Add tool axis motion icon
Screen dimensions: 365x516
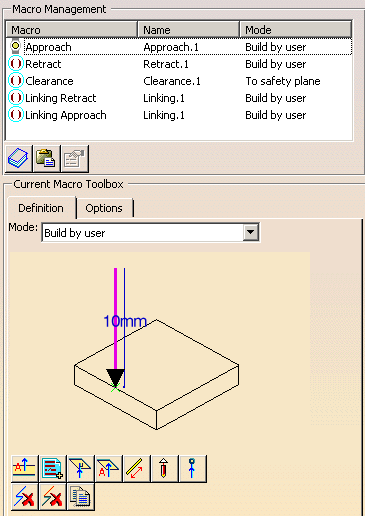click(x=165, y=468)
